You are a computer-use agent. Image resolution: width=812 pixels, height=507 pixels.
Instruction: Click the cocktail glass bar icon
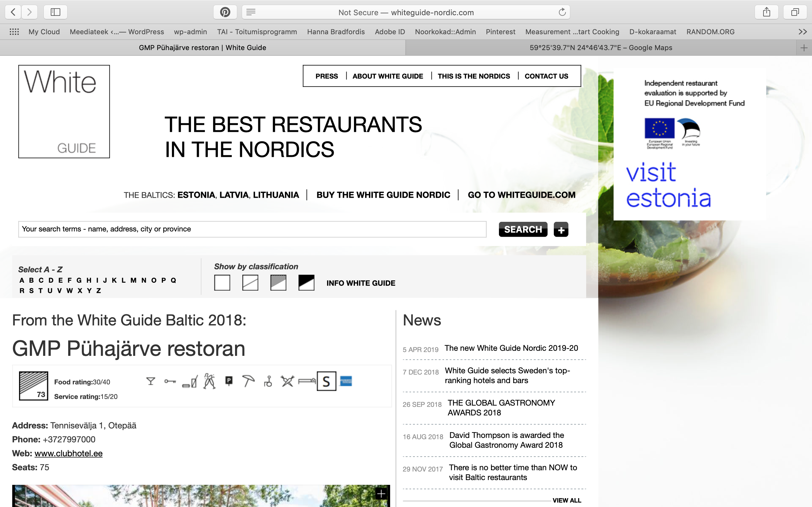151,381
